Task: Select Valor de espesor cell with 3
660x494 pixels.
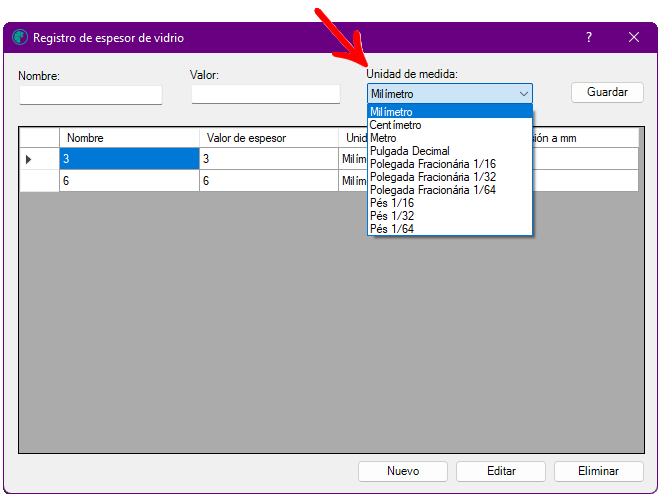Action: pos(269,159)
